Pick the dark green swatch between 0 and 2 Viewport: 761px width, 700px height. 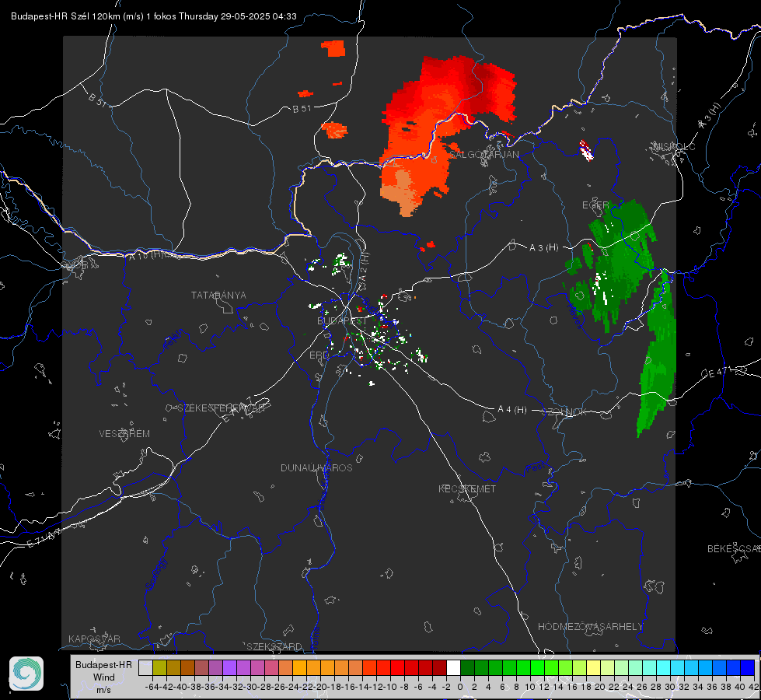pos(467,667)
